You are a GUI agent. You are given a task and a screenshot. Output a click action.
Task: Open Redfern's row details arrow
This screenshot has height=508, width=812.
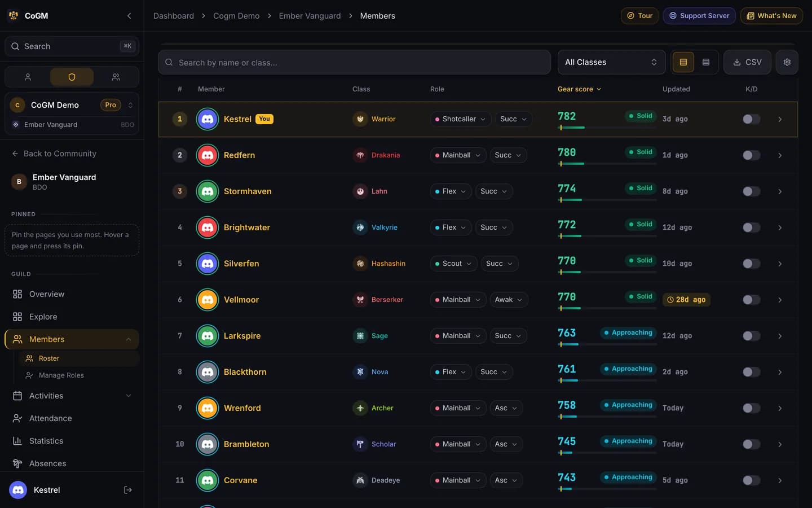[x=780, y=155]
